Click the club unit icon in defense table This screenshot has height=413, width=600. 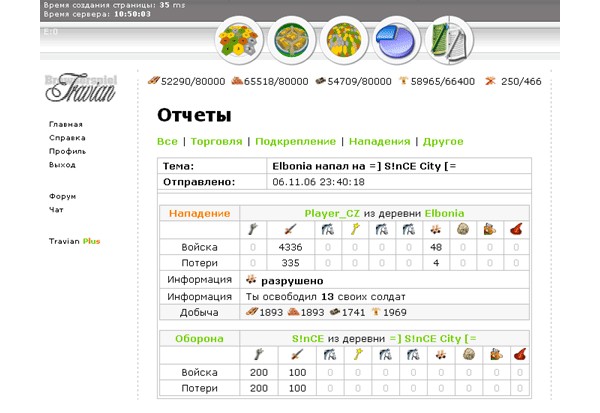click(259, 355)
